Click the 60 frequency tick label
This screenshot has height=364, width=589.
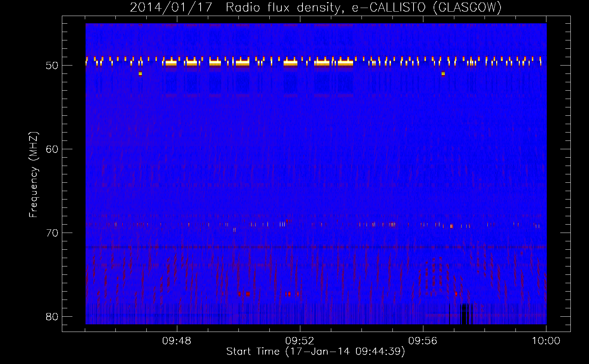click(x=52, y=149)
